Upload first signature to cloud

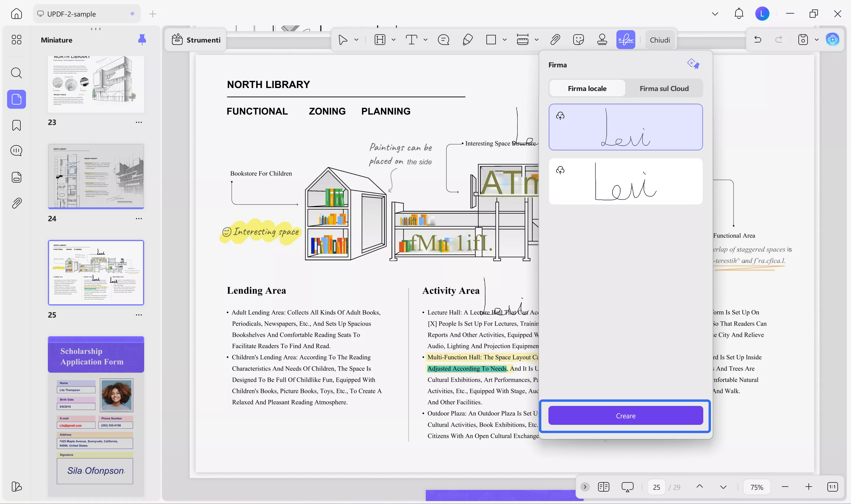pyautogui.click(x=560, y=116)
